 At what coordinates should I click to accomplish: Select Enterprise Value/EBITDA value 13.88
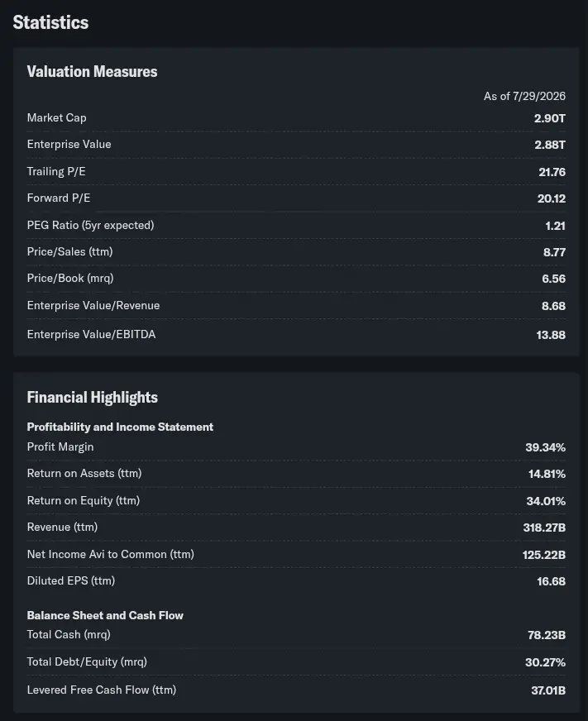(x=551, y=335)
